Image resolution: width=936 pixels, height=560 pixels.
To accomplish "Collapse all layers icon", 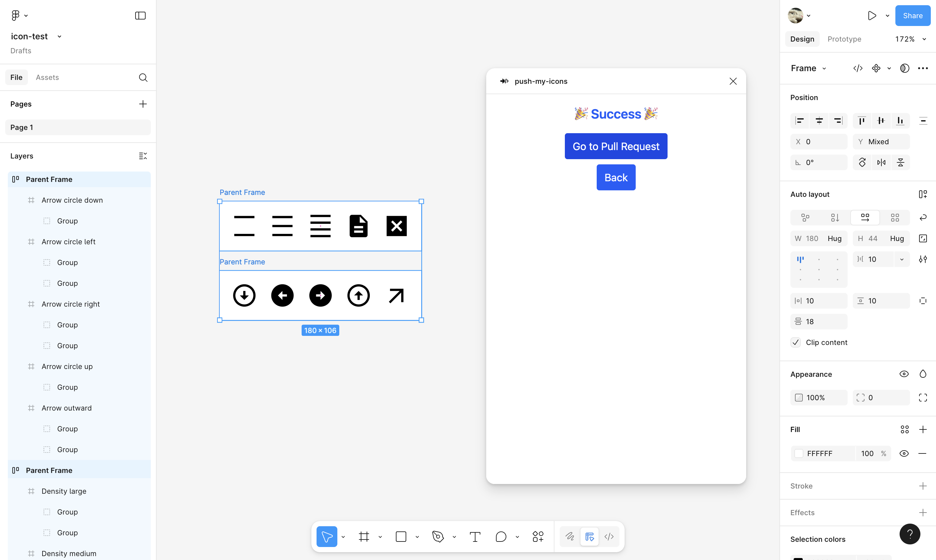I will [143, 156].
